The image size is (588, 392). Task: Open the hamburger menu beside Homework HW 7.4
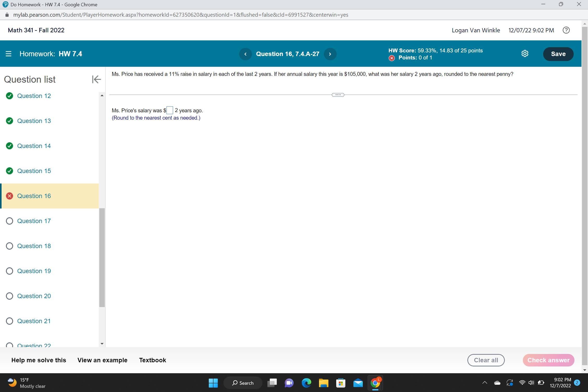click(9, 54)
